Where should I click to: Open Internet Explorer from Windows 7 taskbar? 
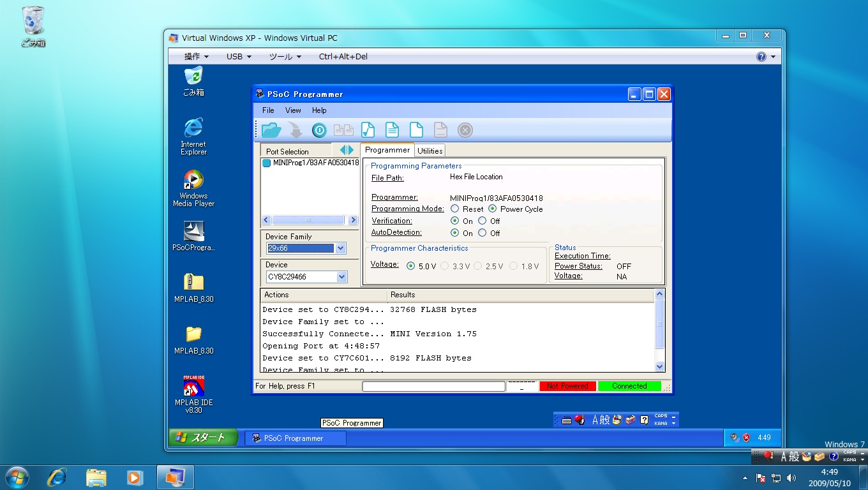click(x=57, y=477)
